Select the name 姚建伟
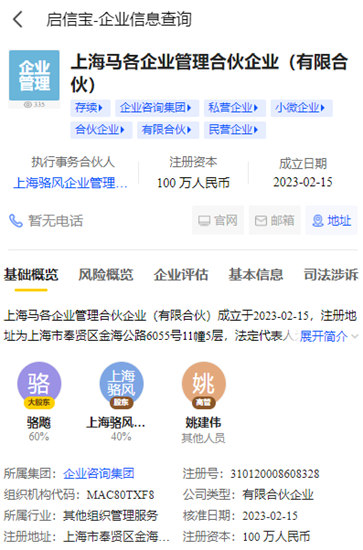 [x=203, y=422]
